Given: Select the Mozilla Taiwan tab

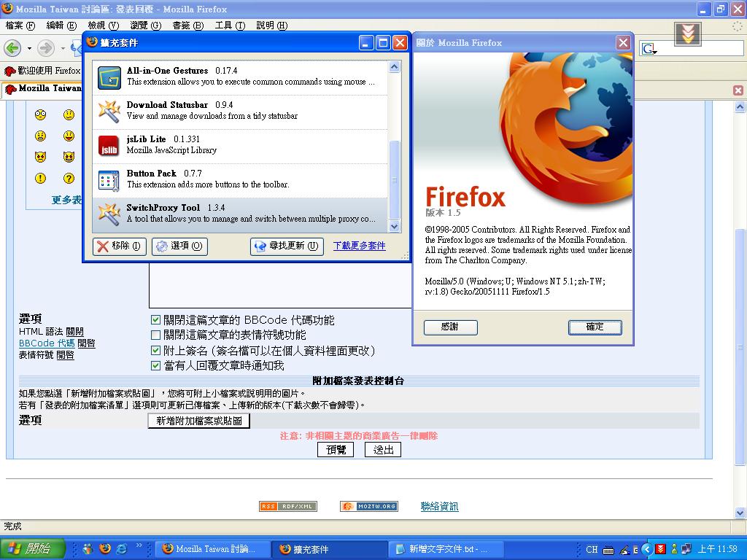Looking at the screenshot, I should pos(43,88).
